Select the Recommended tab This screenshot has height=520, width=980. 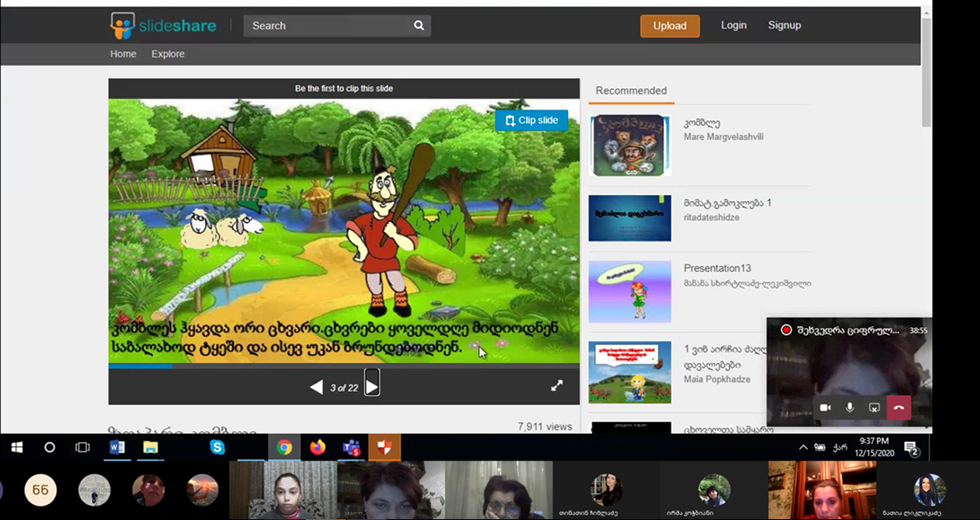tap(631, 90)
